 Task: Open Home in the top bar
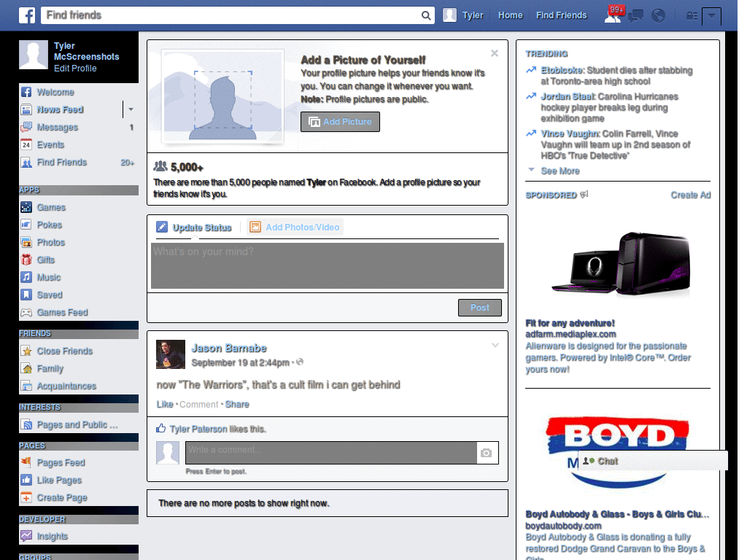pos(510,15)
